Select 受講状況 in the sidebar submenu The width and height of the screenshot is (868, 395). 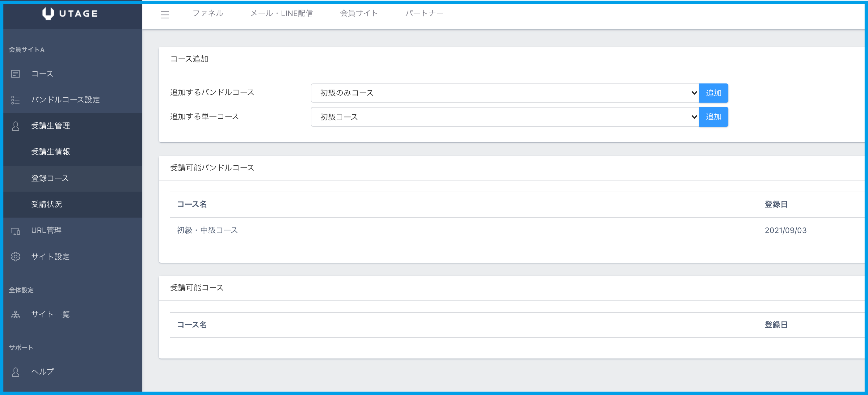[x=47, y=204]
